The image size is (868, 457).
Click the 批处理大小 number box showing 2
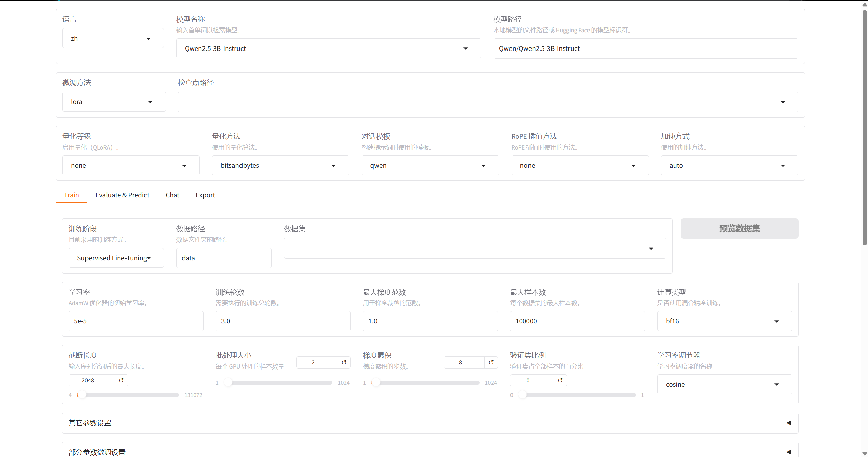317,362
